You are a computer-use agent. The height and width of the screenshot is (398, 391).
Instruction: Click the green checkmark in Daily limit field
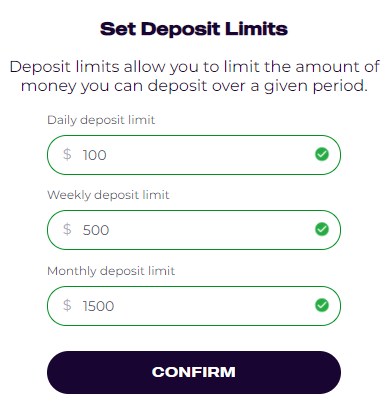coord(322,154)
